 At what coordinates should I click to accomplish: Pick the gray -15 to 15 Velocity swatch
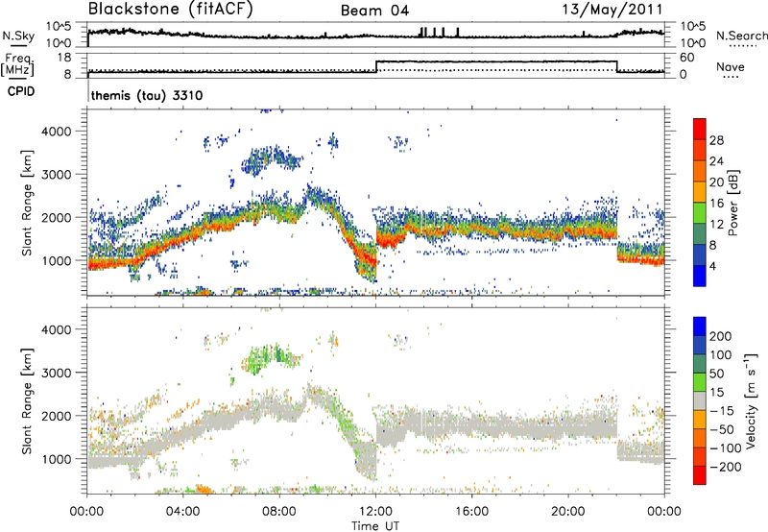[700, 400]
